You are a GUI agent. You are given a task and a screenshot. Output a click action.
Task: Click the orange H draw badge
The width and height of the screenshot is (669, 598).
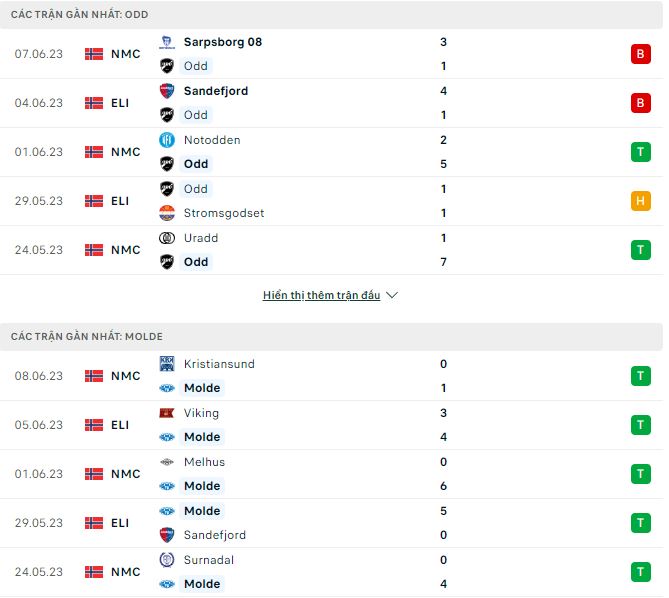click(x=640, y=201)
